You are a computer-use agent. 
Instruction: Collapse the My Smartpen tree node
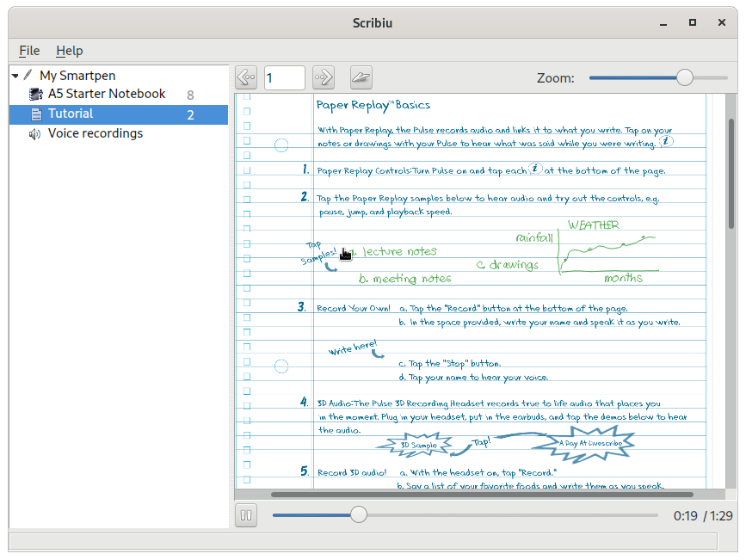click(15, 76)
